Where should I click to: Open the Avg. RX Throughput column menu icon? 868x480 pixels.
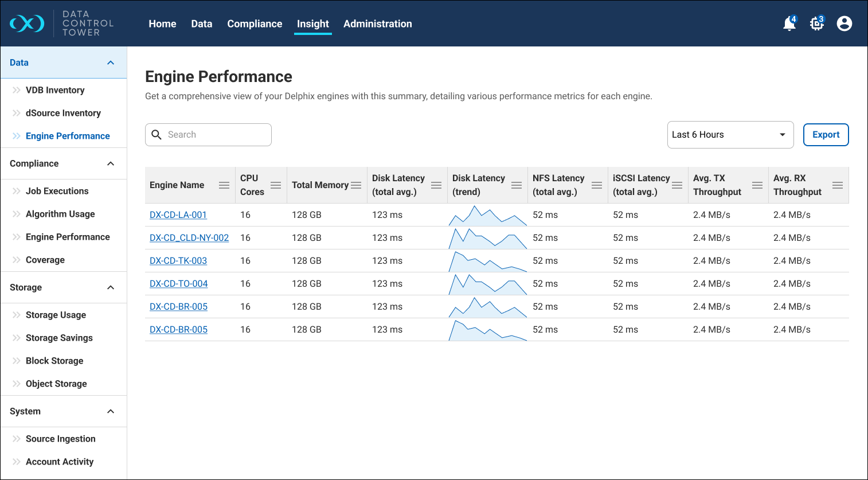838,185
